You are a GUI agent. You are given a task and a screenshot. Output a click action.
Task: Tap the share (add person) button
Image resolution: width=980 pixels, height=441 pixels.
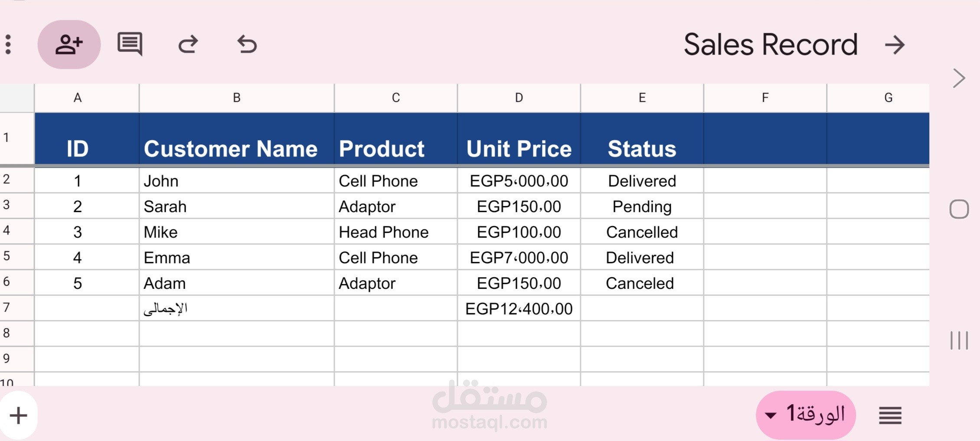coord(69,45)
